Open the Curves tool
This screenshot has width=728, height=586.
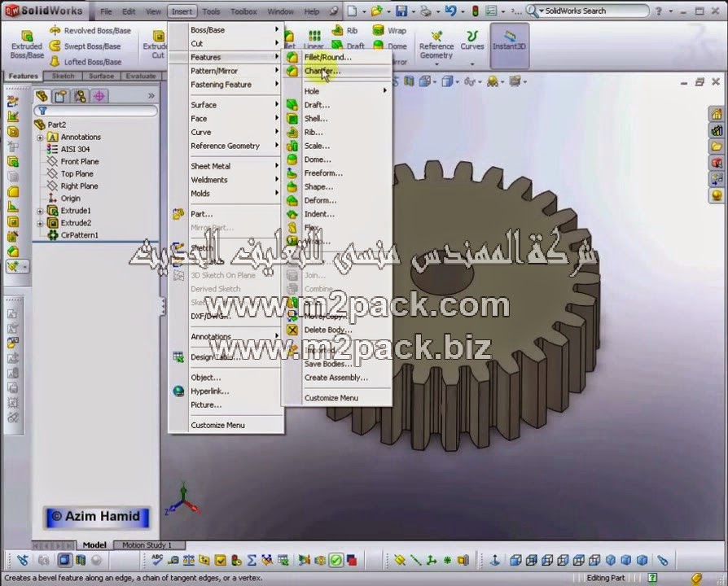472,46
